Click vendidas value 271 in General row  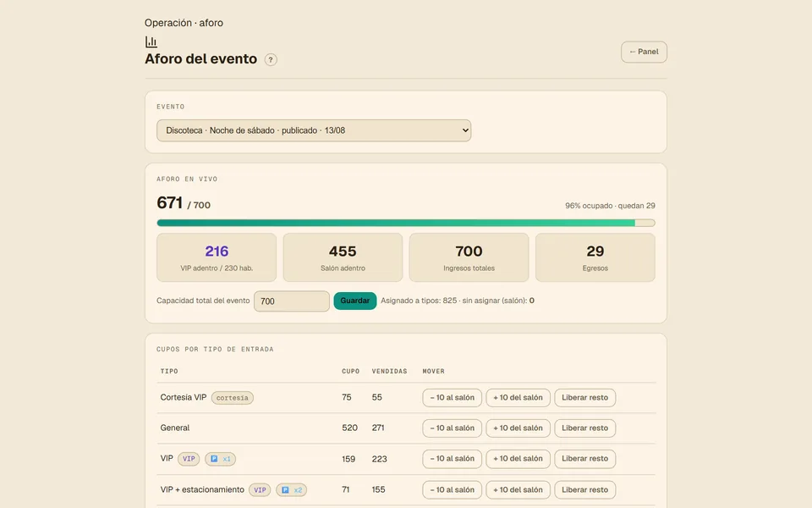(378, 428)
